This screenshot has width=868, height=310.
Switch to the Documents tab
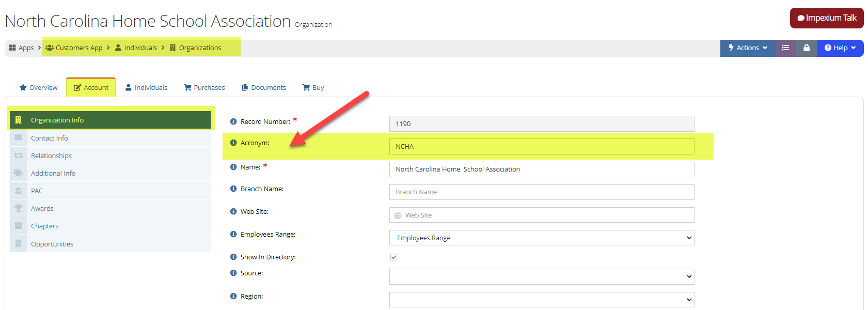coord(264,87)
